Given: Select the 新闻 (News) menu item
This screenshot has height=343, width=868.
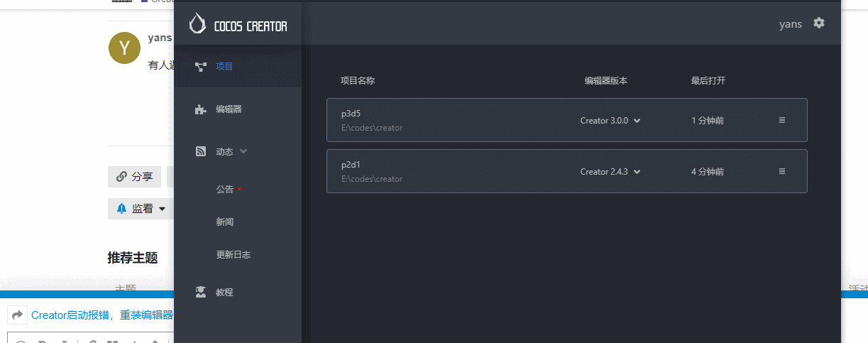Looking at the screenshot, I should pyautogui.click(x=225, y=222).
